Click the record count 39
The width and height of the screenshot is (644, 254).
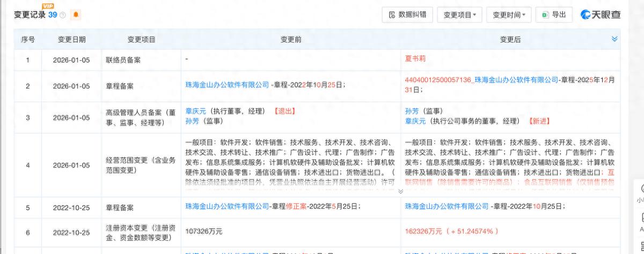pos(53,15)
